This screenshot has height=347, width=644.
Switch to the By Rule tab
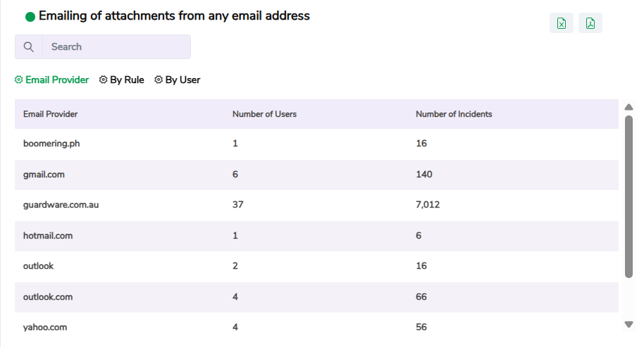[x=127, y=80]
